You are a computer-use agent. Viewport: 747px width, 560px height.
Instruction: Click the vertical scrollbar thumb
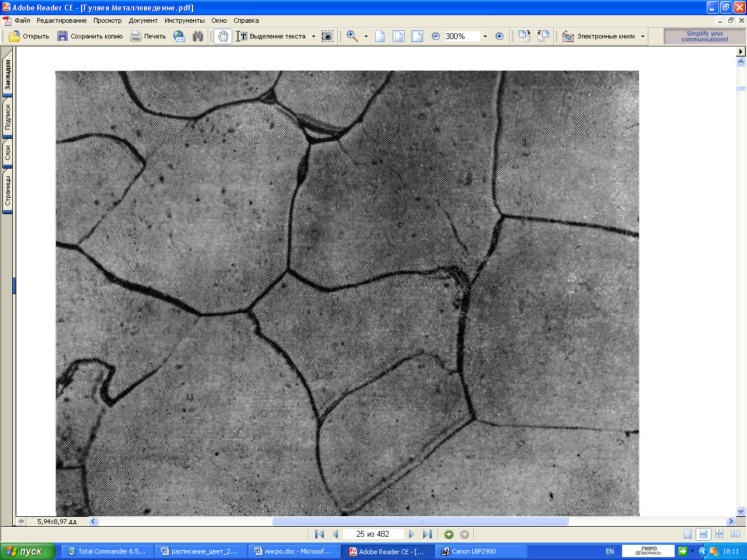[x=741, y=88]
